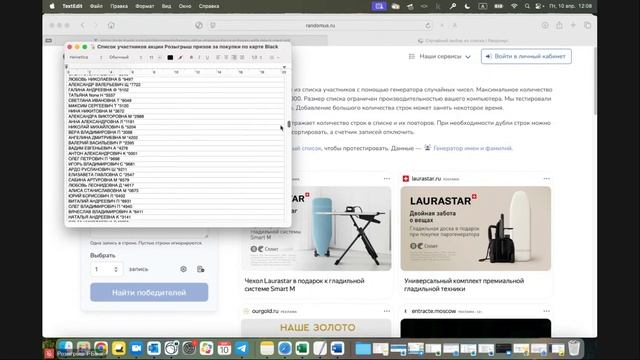
Task: Open the Правка menu
Action: 119,6
